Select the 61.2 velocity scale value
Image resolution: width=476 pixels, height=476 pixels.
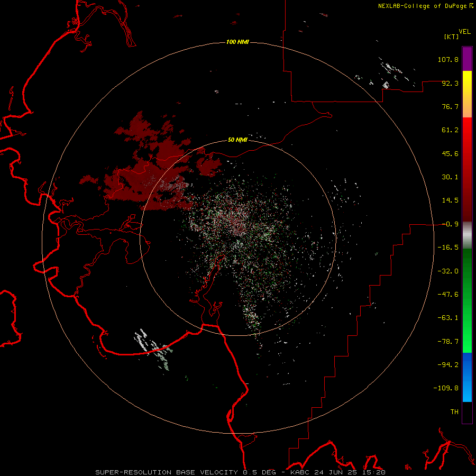(x=450, y=130)
